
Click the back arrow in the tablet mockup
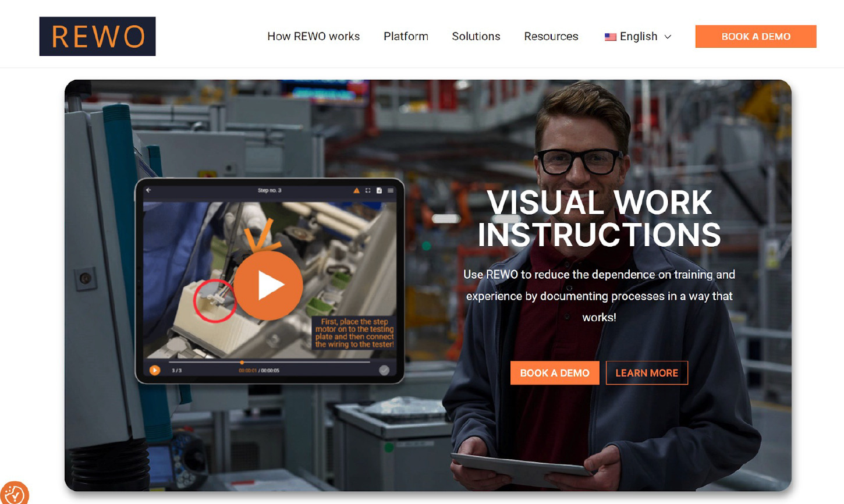148,190
